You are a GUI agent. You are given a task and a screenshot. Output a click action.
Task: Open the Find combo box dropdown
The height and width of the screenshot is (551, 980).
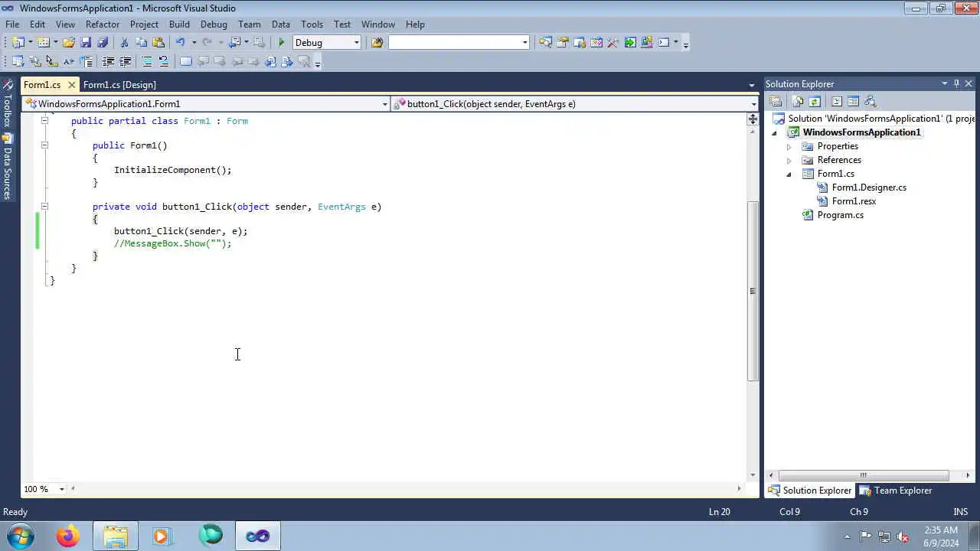pos(524,43)
